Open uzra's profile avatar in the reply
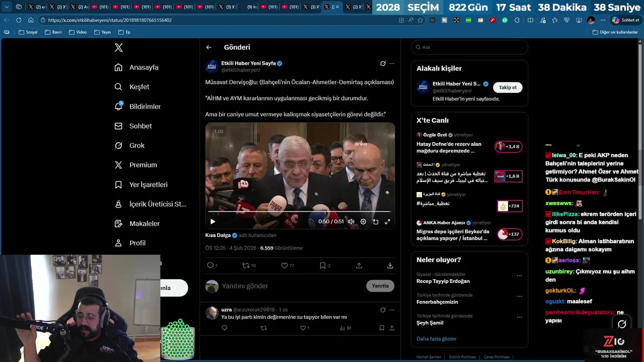 (x=212, y=313)
